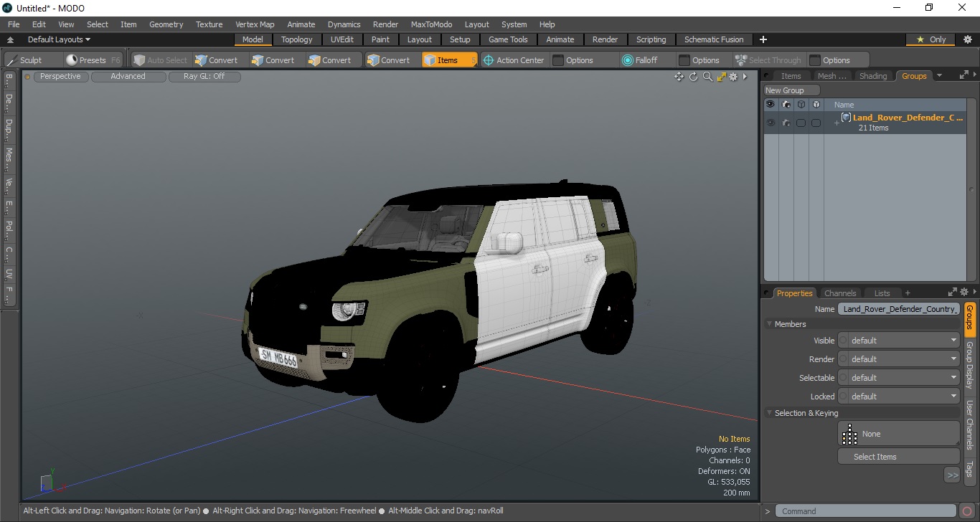Click the first Convert button

[216, 60]
